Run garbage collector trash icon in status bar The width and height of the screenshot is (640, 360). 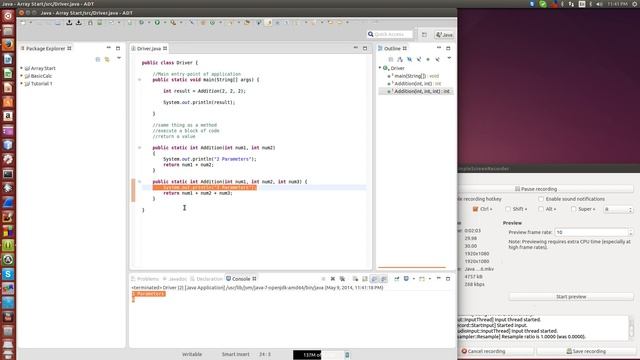tap(347, 355)
